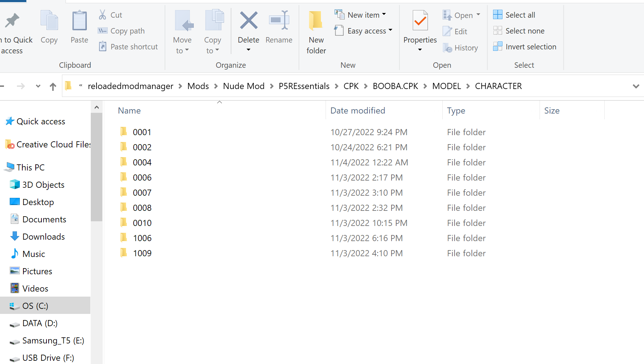Click the Invert selection icon

(498, 46)
